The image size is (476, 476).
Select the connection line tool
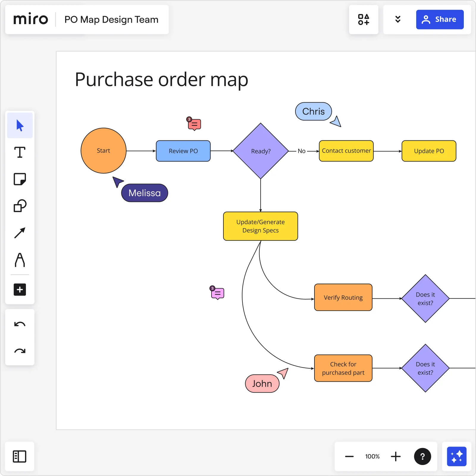pyautogui.click(x=20, y=232)
